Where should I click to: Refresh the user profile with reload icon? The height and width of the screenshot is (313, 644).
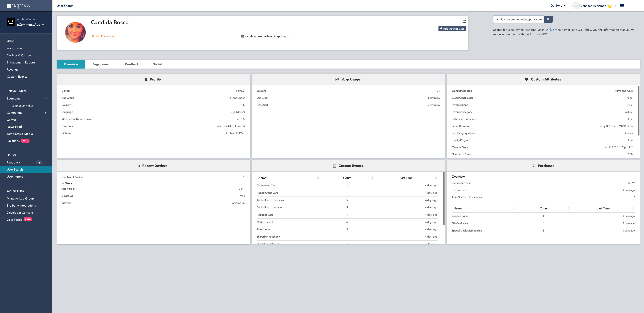pos(465,22)
